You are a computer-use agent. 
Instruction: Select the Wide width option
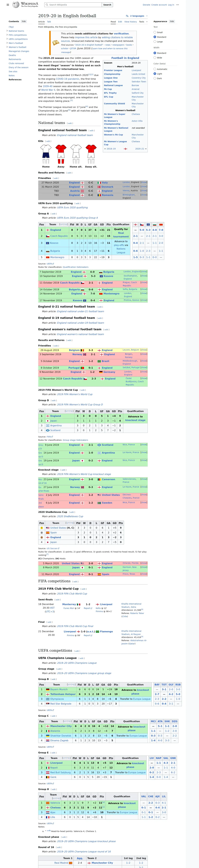tap(155, 58)
